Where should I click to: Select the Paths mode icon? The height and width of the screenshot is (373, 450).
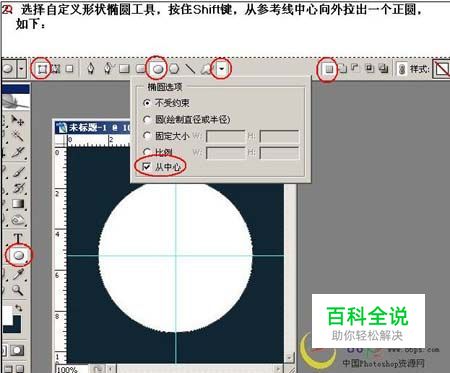click(x=56, y=69)
